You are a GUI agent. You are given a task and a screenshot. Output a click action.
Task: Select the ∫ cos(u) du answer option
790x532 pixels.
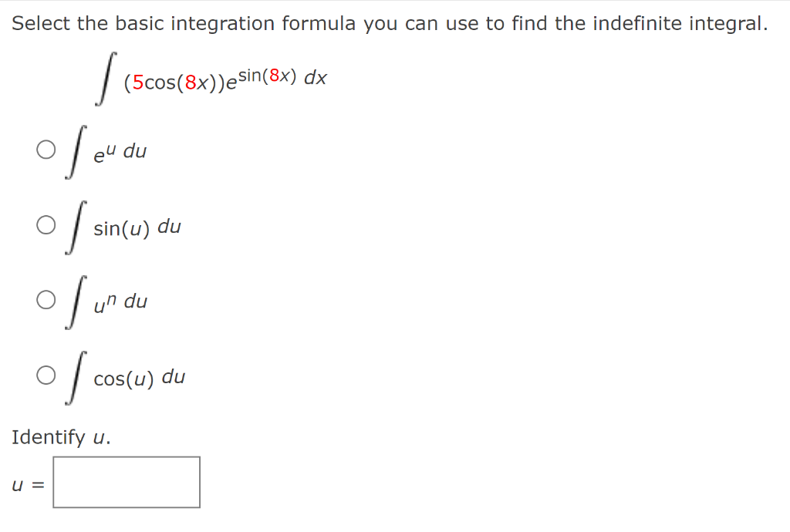pos(46,375)
